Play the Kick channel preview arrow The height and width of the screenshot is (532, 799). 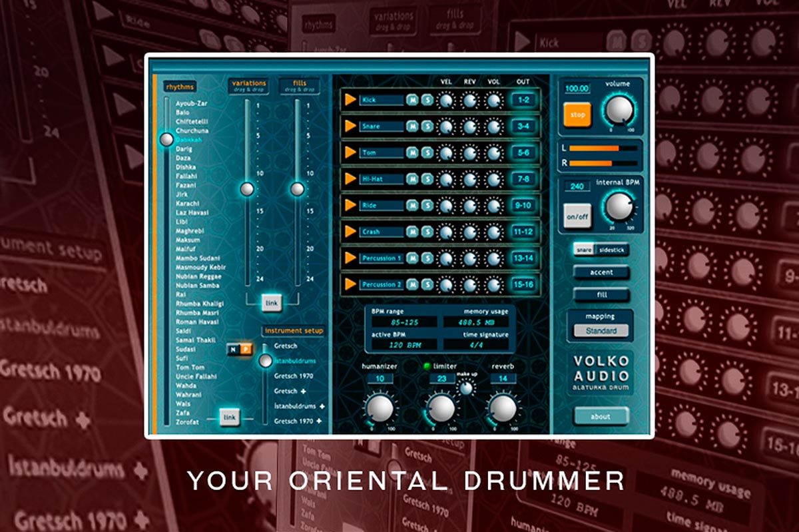[x=350, y=101]
